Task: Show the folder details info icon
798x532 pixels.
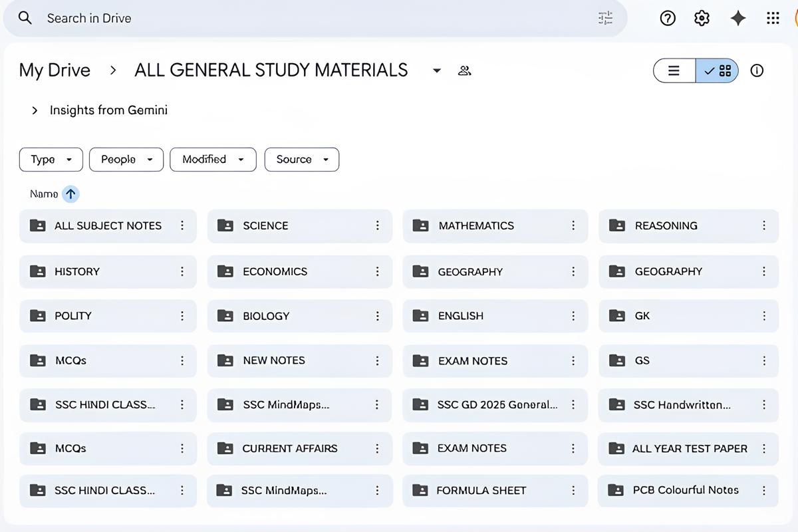Action: 757,70
